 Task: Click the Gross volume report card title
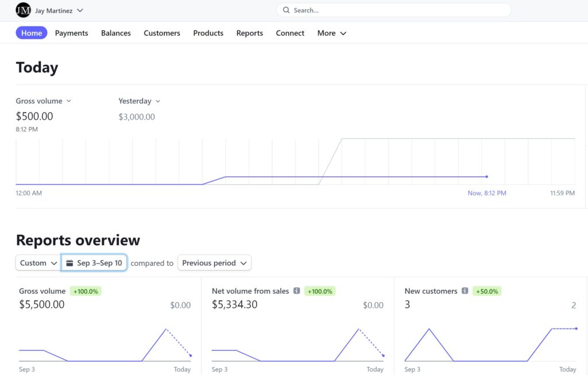[x=42, y=291]
